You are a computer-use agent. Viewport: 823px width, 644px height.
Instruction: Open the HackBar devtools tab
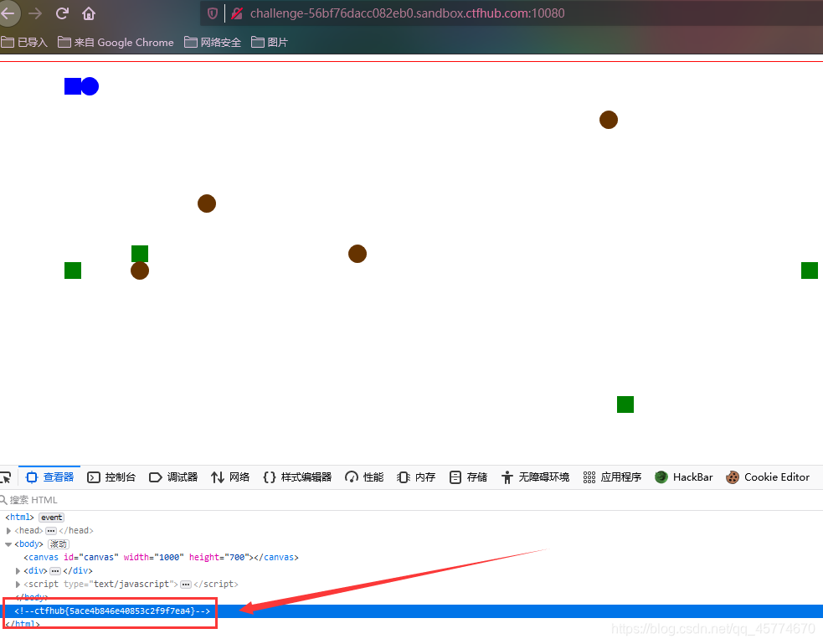[684, 477]
